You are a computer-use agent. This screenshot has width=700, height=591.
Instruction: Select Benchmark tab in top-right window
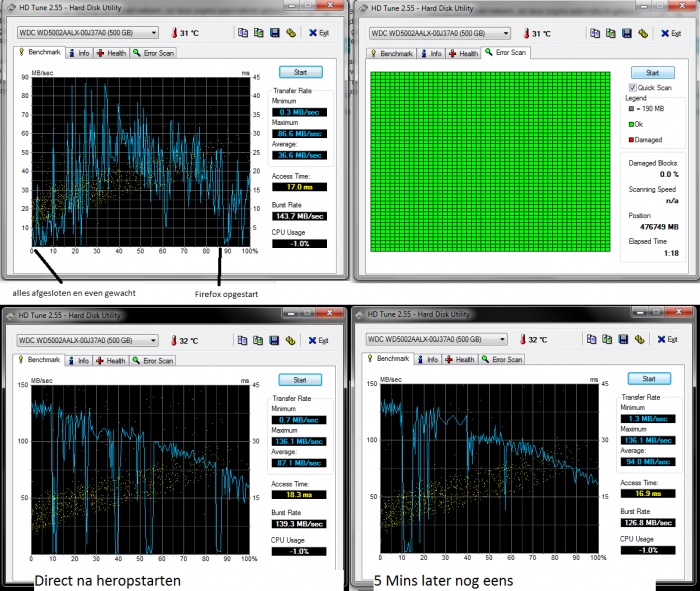coord(392,54)
